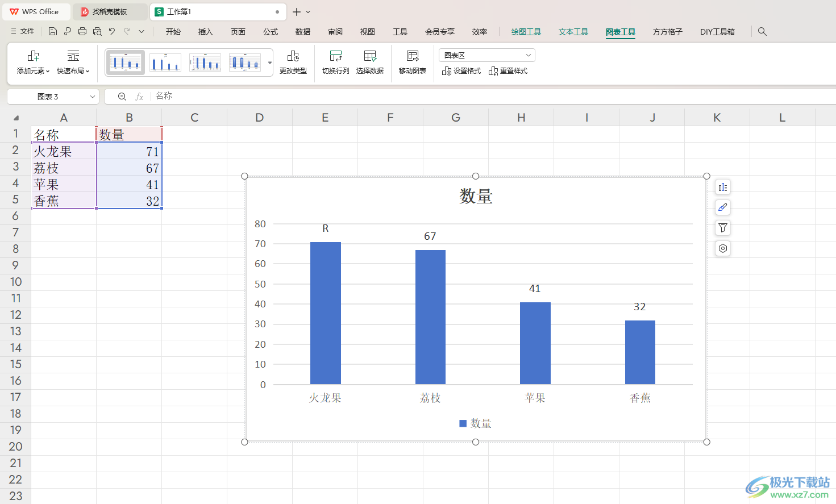Image resolution: width=836 pixels, height=504 pixels.
Task: Undo the last action
Action: click(x=112, y=32)
